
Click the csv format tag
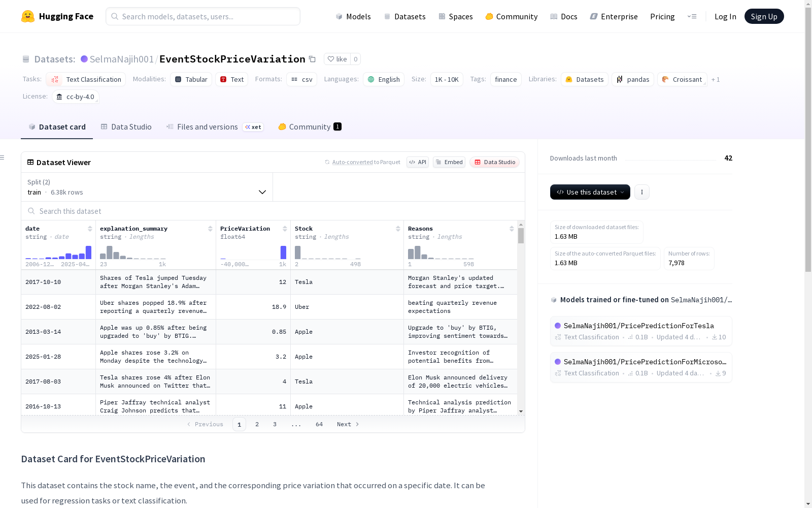pyautogui.click(x=301, y=79)
